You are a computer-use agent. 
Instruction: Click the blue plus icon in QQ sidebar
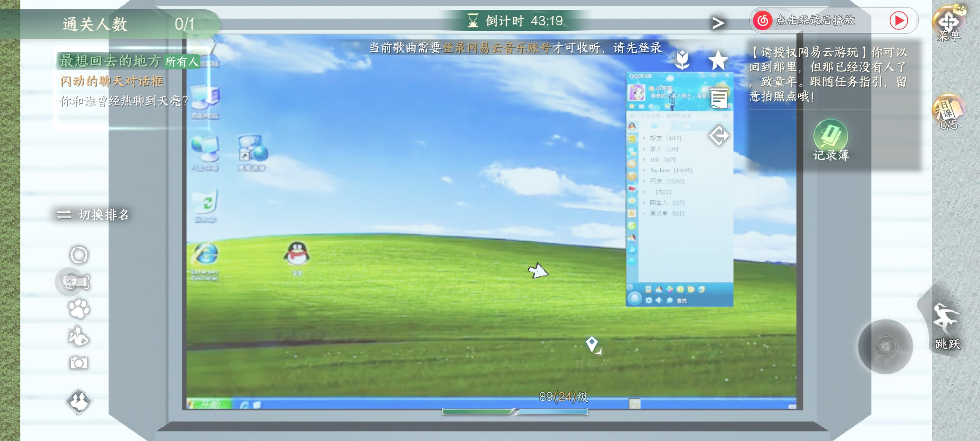(x=632, y=262)
